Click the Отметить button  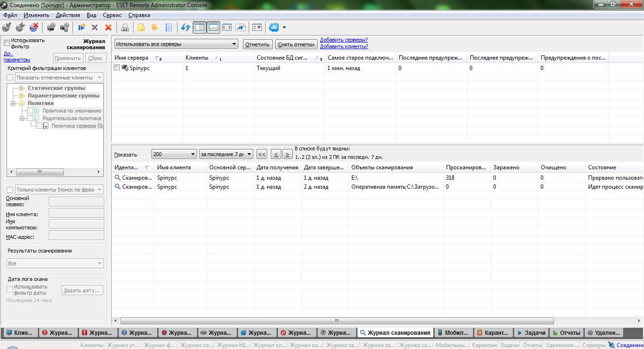[x=258, y=44]
